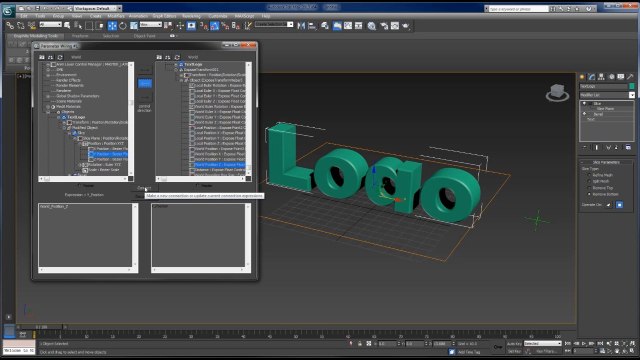Open the reference coordinate system dropdown
640x360 pixels.
(151, 25)
